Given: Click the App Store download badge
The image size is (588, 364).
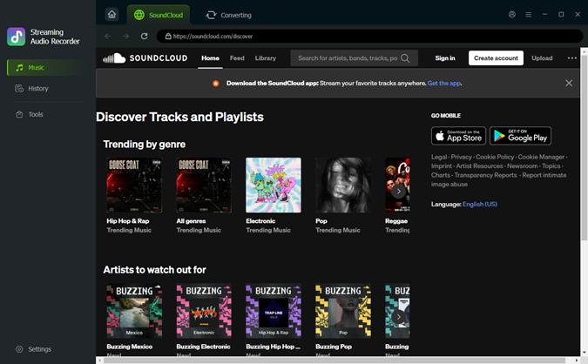Looking at the screenshot, I should tap(458, 136).
